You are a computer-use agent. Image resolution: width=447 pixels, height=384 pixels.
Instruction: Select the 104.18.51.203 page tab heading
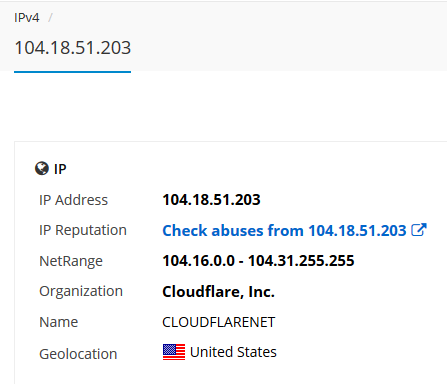[x=73, y=48]
